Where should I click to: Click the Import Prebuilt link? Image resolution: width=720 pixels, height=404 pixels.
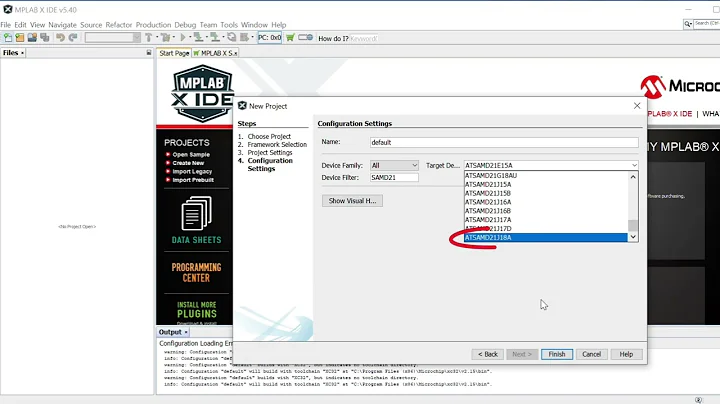(x=193, y=180)
